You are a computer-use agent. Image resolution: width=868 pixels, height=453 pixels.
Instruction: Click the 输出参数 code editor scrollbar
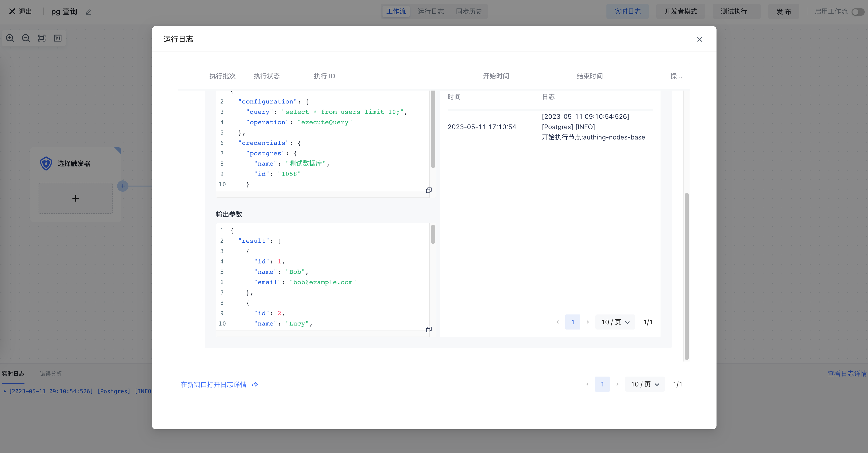pos(433,234)
